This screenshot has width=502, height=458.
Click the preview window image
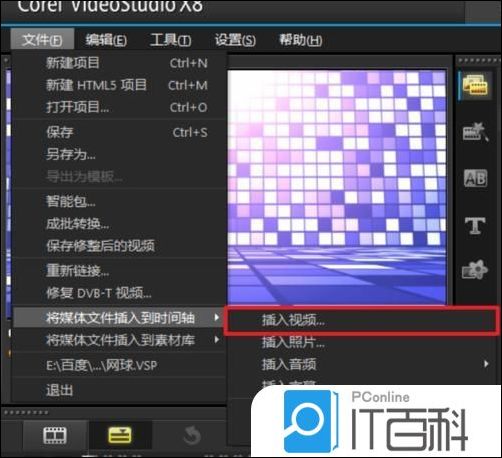(337, 187)
